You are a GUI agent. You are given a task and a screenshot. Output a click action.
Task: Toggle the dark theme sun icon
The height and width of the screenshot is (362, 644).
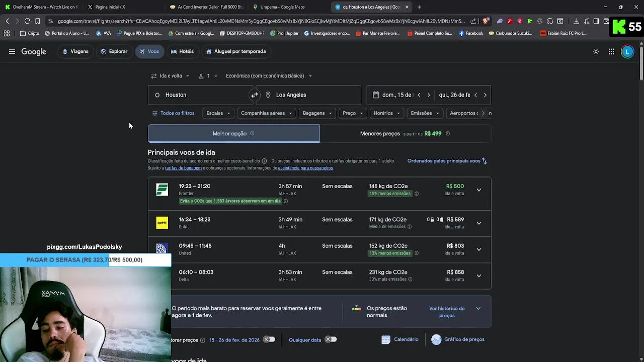click(596, 51)
